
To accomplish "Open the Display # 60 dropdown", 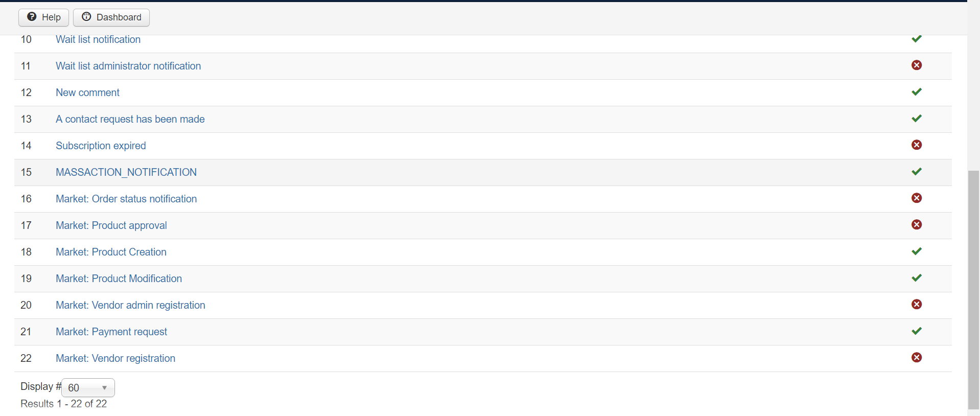I will pos(88,388).
